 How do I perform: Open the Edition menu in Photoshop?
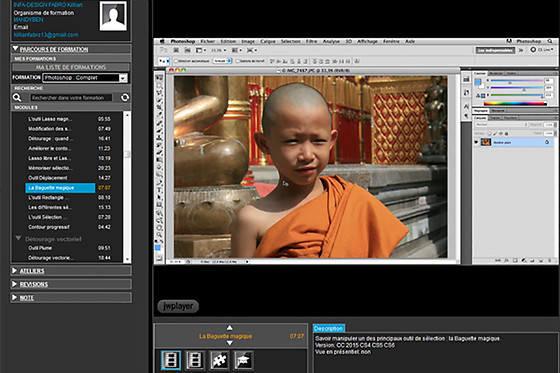click(228, 41)
